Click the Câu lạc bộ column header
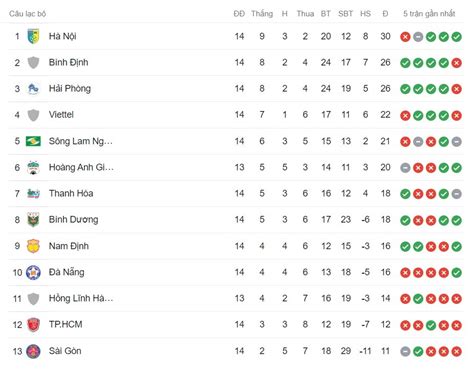Viewport: 474px width, 373px height. coord(28,14)
